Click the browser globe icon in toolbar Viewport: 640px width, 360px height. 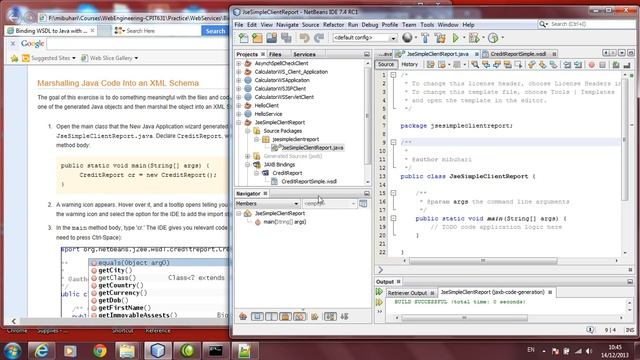(x=407, y=38)
